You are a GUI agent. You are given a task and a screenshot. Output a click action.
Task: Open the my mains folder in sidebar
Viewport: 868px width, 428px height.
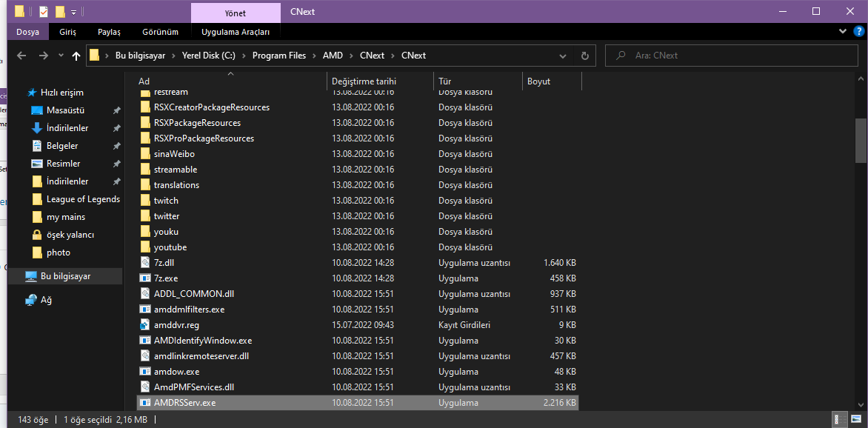[66, 216]
